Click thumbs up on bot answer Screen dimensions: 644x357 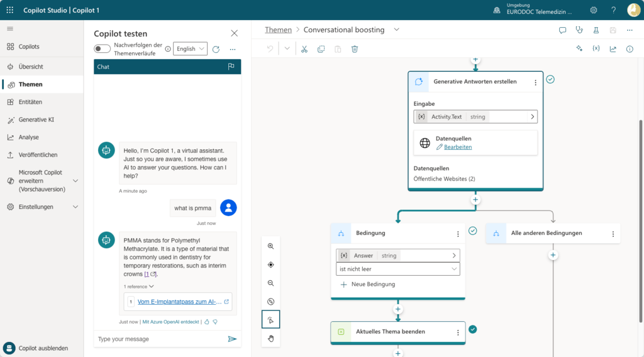206,322
